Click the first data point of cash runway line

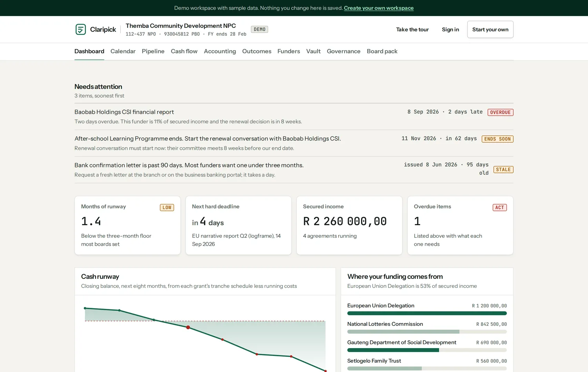(x=85, y=308)
